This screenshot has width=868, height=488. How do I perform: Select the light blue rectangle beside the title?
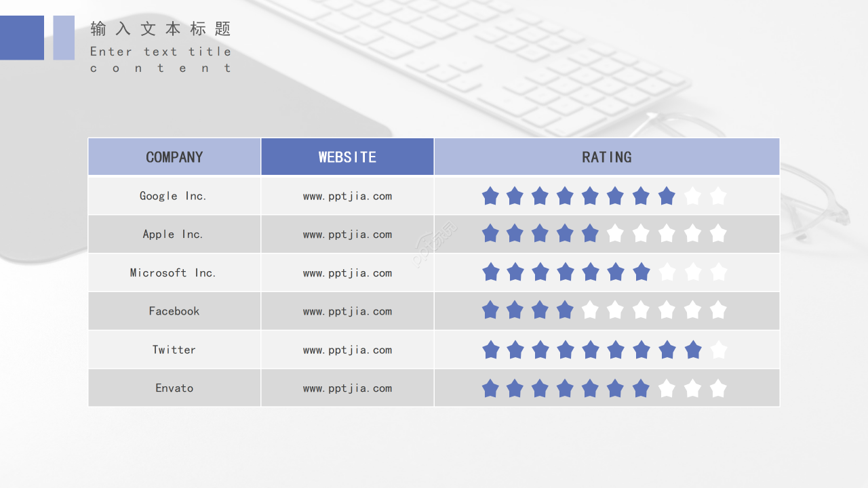coord(64,37)
